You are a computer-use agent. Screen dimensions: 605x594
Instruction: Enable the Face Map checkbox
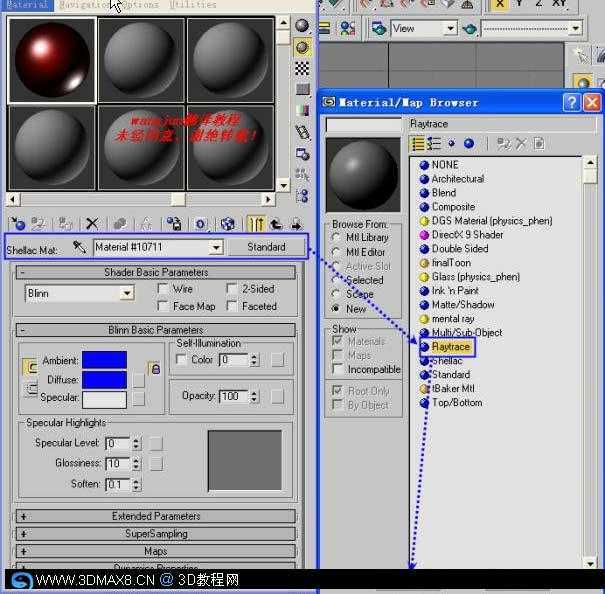[163, 306]
